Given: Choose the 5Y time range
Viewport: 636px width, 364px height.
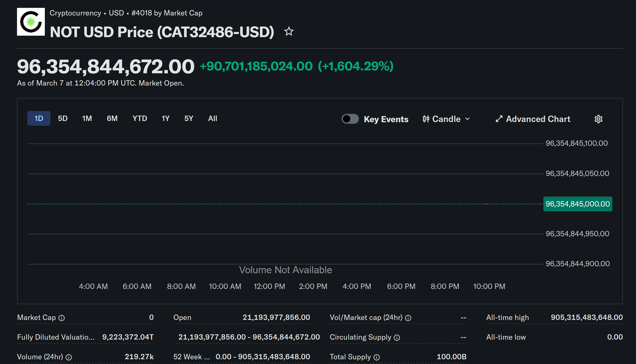Looking at the screenshot, I should pyautogui.click(x=189, y=119).
